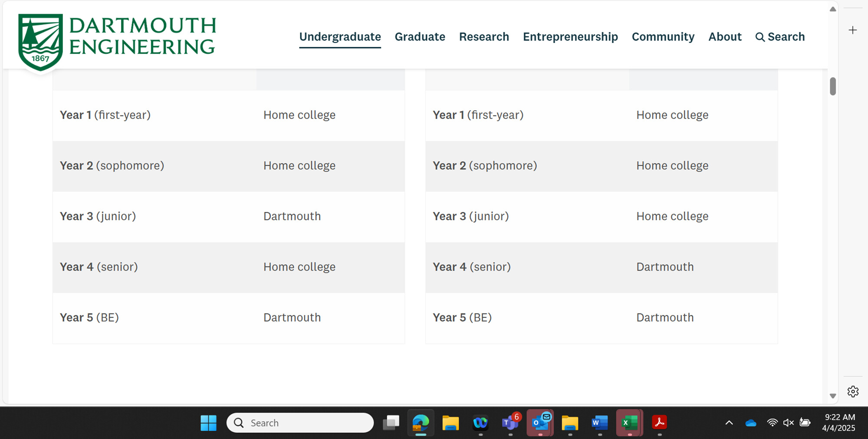Open the Undergraduate navigation menu
The height and width of the screenshot is (439, 868).
340,37
